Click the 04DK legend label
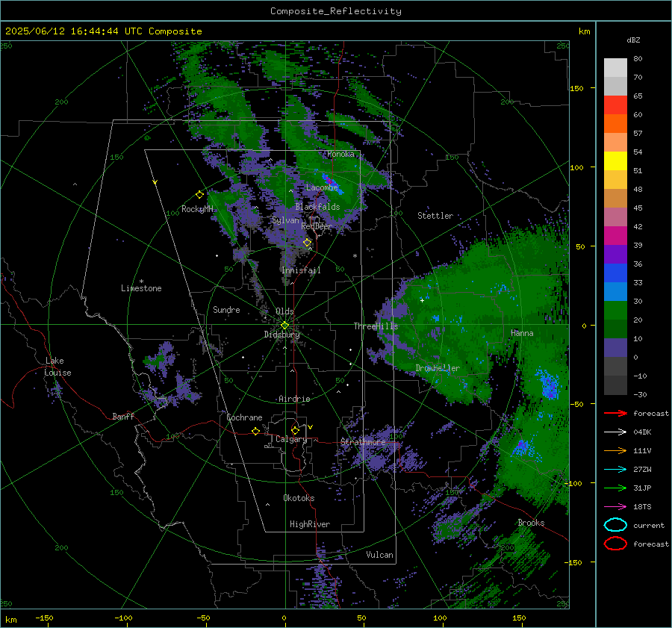This screenshot has height=628, width=672. click(x=642, y=432)
